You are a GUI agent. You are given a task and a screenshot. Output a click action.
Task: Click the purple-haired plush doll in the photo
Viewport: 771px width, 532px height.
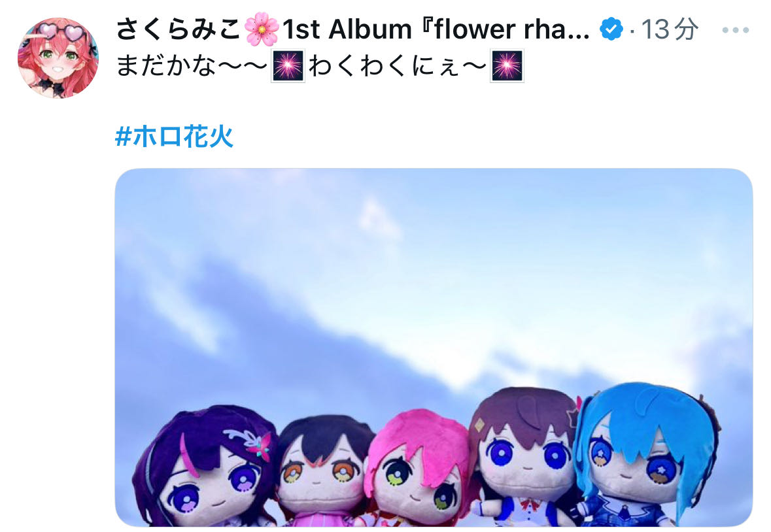[204, 467]
